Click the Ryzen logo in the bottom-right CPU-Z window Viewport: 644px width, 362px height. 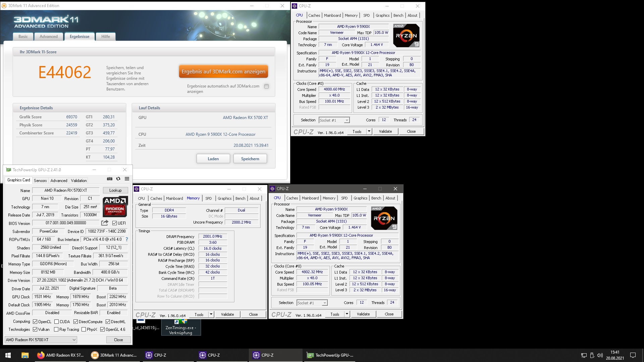pyautogui.click(x=384, y=218)
